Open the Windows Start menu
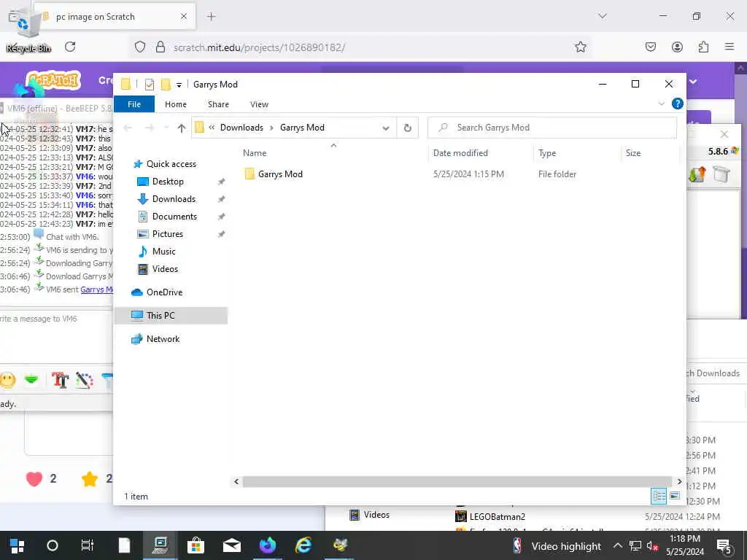The width and height of the screenshot is (747, 560). click(18, 545)
